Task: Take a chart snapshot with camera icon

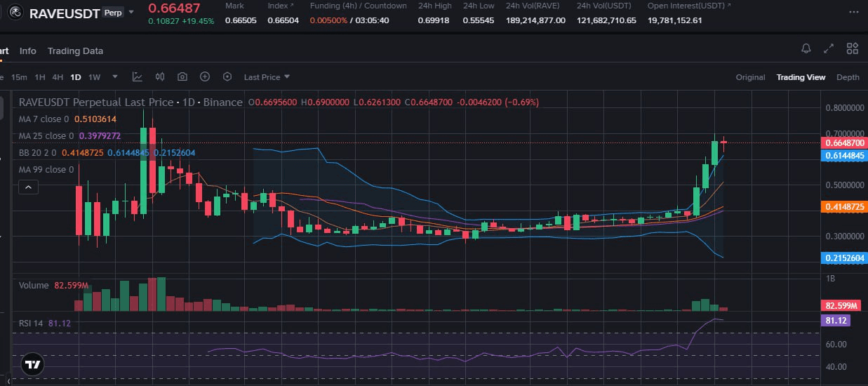Action: 182,76
